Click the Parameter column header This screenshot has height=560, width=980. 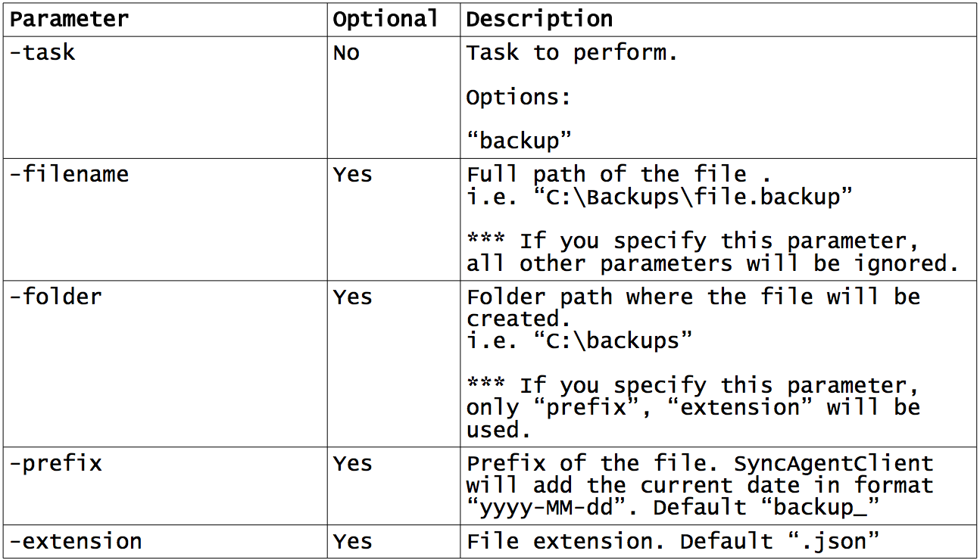click(x=69, y=20)
